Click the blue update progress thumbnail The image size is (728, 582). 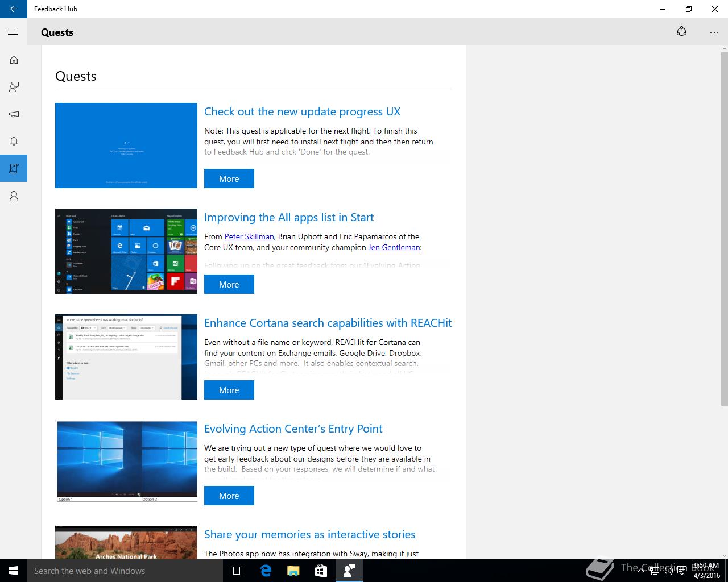(126, 145)
